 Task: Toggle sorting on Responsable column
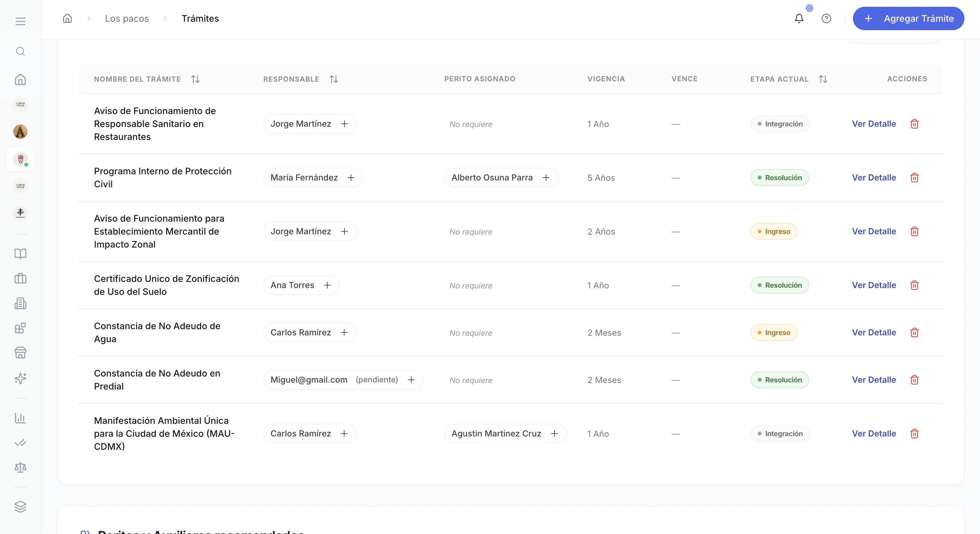(334, 79)
